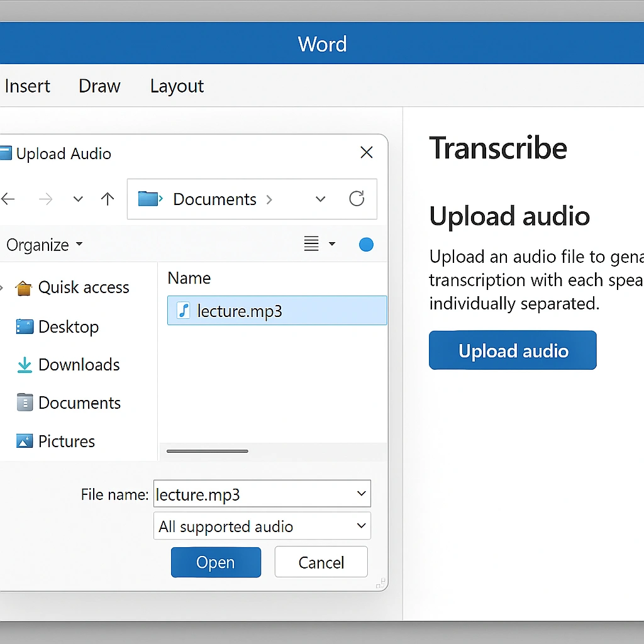
Task: Open the recent locations dropdown chevron
Action: [x=78, y=199]
